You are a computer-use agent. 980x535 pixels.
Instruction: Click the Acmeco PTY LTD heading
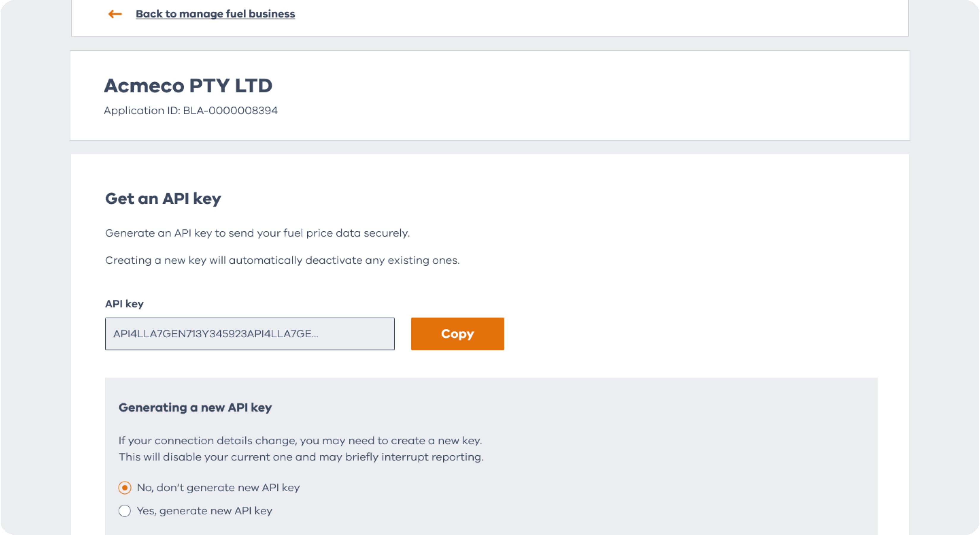(x=188, y=86)
